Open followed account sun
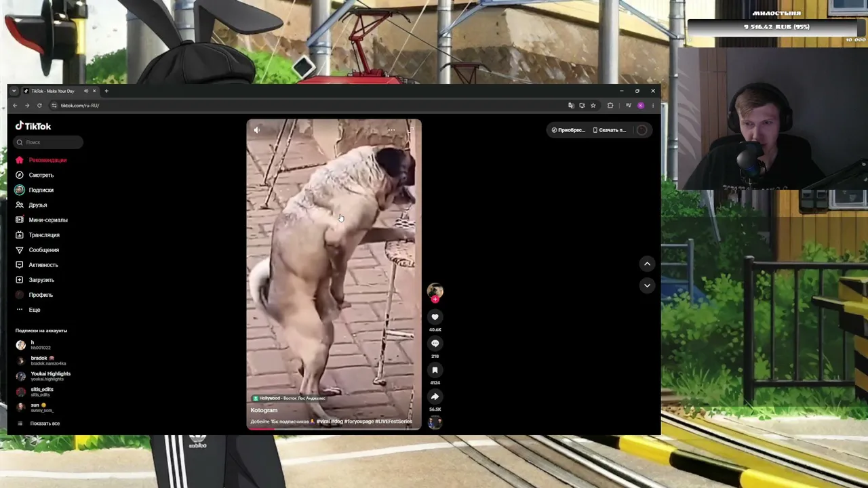868x488 pixels. [35, 407]
